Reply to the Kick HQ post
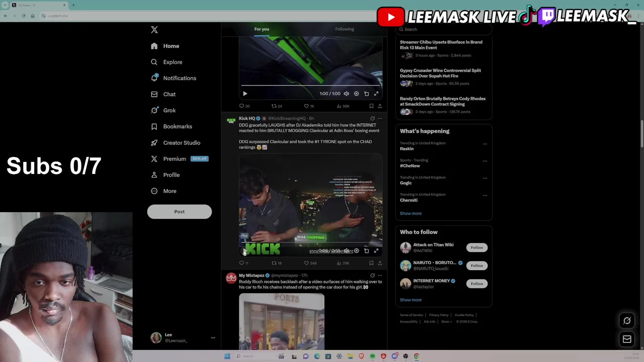Screen dimensions: 644x362 tap(244, 263)
